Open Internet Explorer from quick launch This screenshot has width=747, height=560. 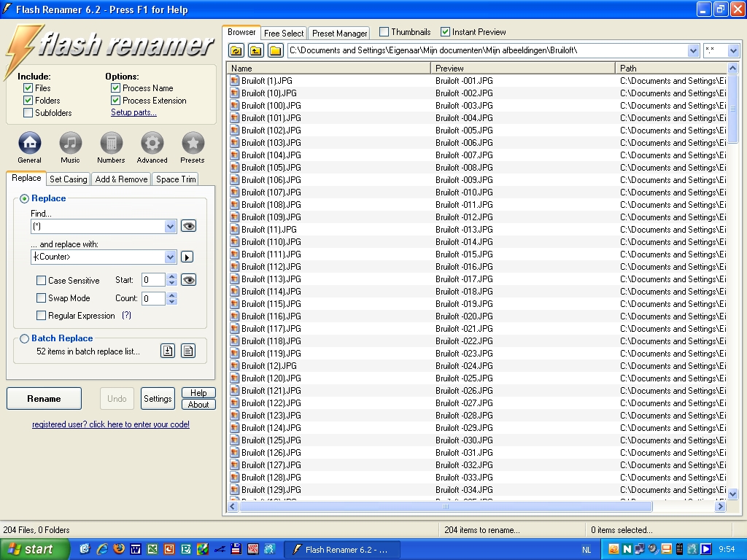[102, 549]
